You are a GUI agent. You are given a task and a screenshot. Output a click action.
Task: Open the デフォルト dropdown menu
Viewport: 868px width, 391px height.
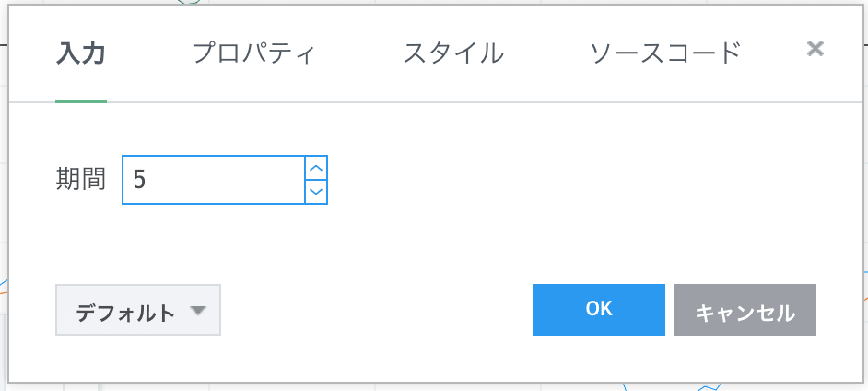tap(138, 312)
